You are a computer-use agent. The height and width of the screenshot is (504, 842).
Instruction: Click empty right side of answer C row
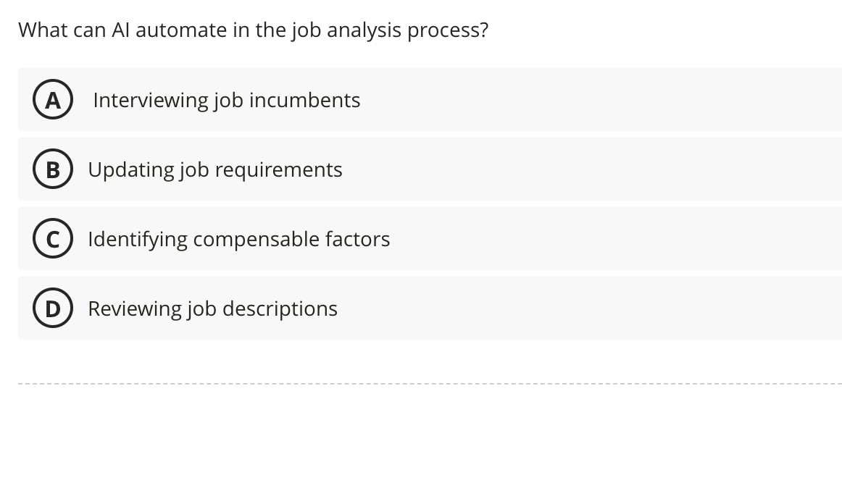pos(616,239)
